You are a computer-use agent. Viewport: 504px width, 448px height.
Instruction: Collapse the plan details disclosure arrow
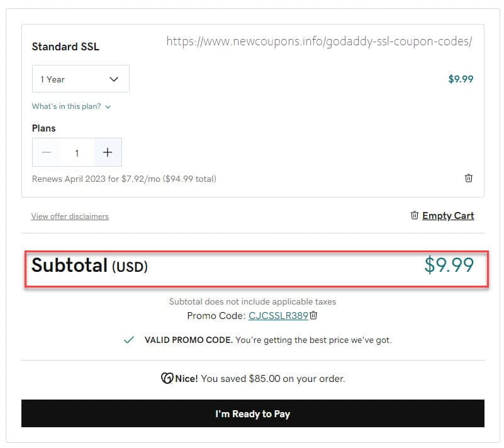[x=107, y=106]
